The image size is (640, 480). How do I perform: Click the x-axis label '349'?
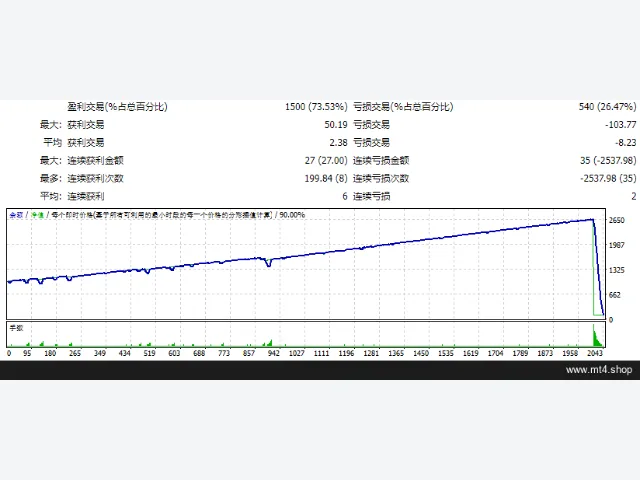pyautogui.click(x=100, y=353)
